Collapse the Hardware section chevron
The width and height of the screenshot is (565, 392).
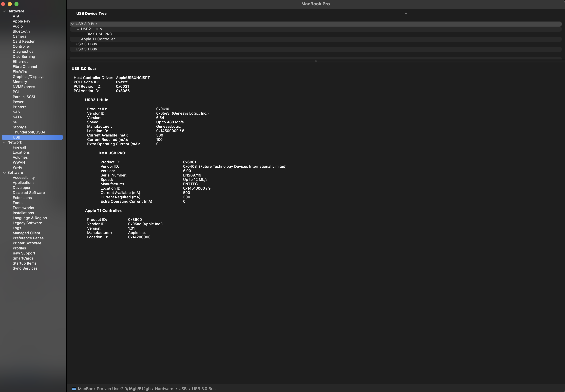coord(4,11)
